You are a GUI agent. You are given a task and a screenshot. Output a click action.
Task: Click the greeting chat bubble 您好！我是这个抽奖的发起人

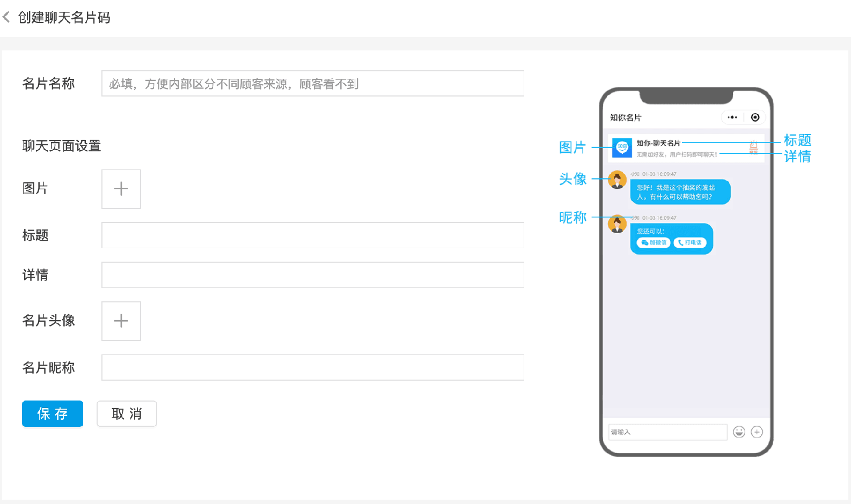[x=680, y=192]
